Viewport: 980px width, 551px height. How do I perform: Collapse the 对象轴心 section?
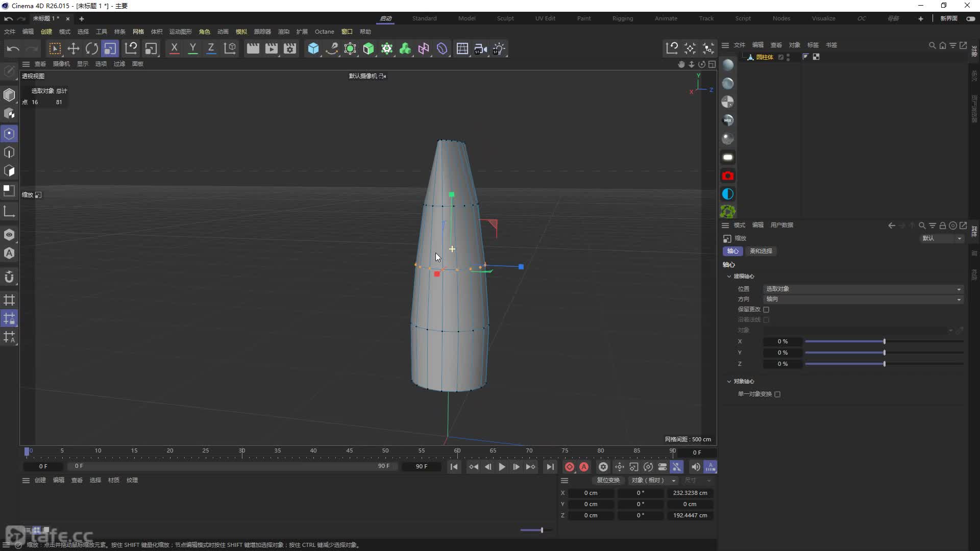coord(729,381)
